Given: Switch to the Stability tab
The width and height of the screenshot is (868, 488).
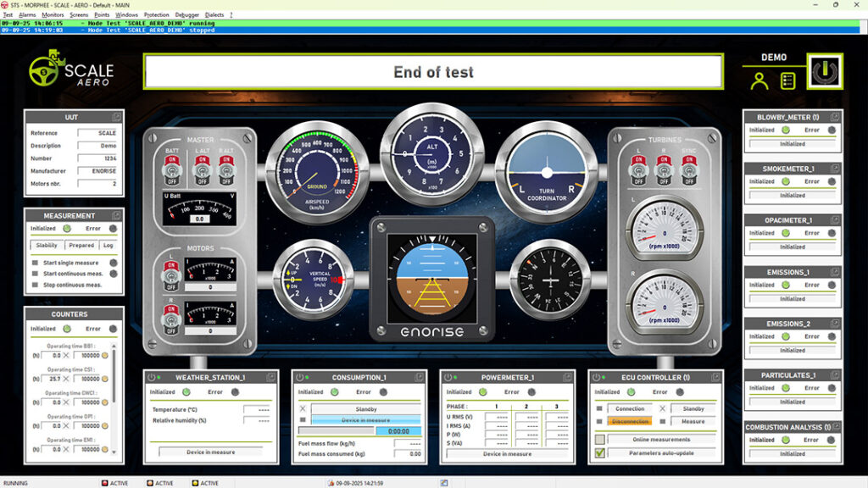Looking at the screenshot, I should tap(47, 245).
